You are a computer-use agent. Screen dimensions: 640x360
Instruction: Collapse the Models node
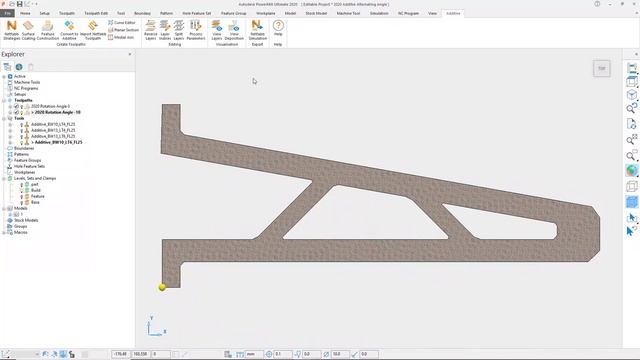pos(4,208)
